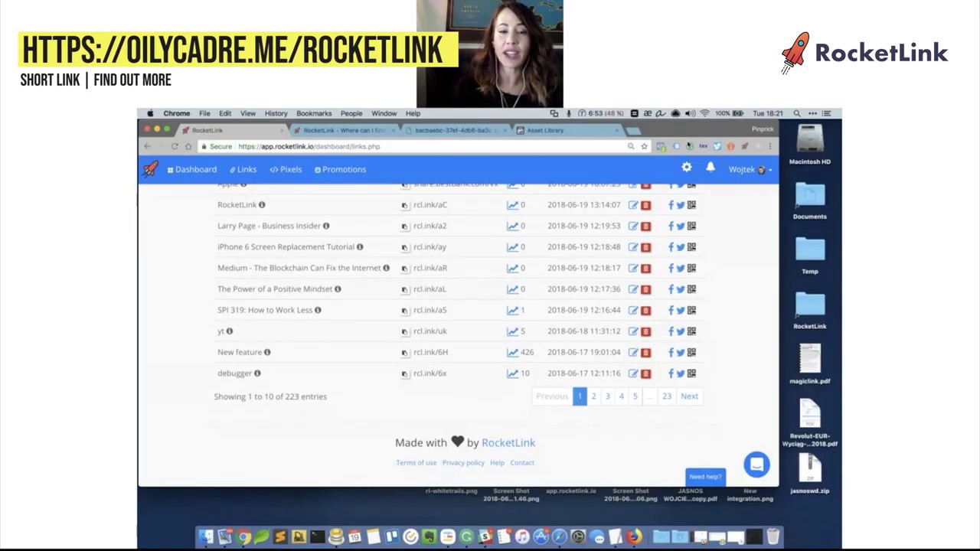Open the RocketLink footer link

tap(508, 442)
